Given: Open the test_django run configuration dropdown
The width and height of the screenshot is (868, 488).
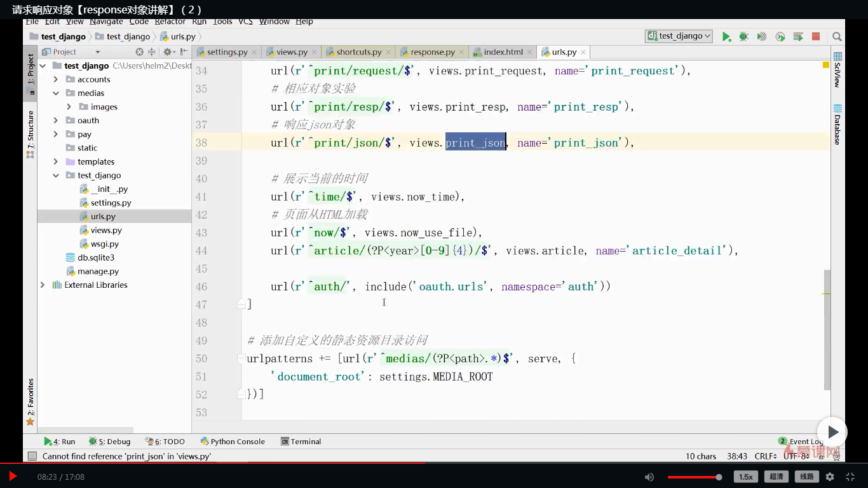Looking at the screenshot, I should pyautogui.click(x=679, y=36).
